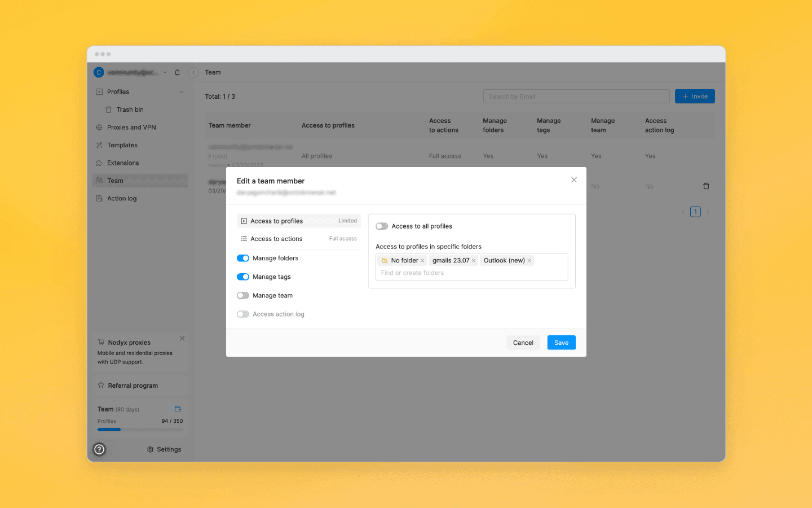Click the help question mark icon
Screen dimensions: 812x508
pyautogui.click(x=99, y=449)
